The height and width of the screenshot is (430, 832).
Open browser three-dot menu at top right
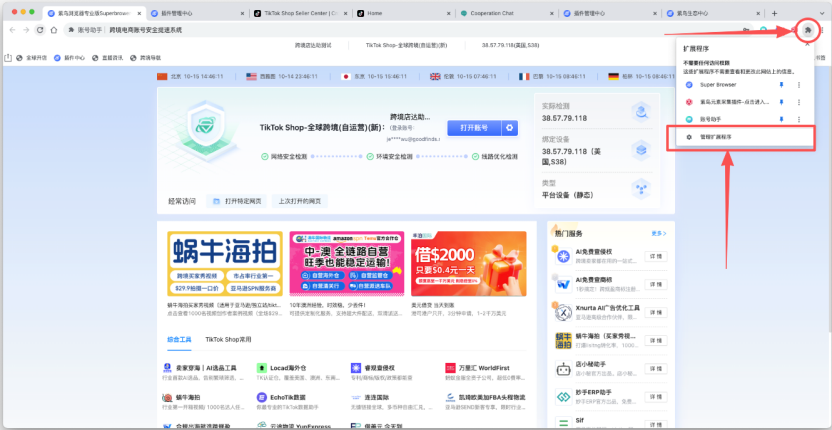[x=823, y=30]
